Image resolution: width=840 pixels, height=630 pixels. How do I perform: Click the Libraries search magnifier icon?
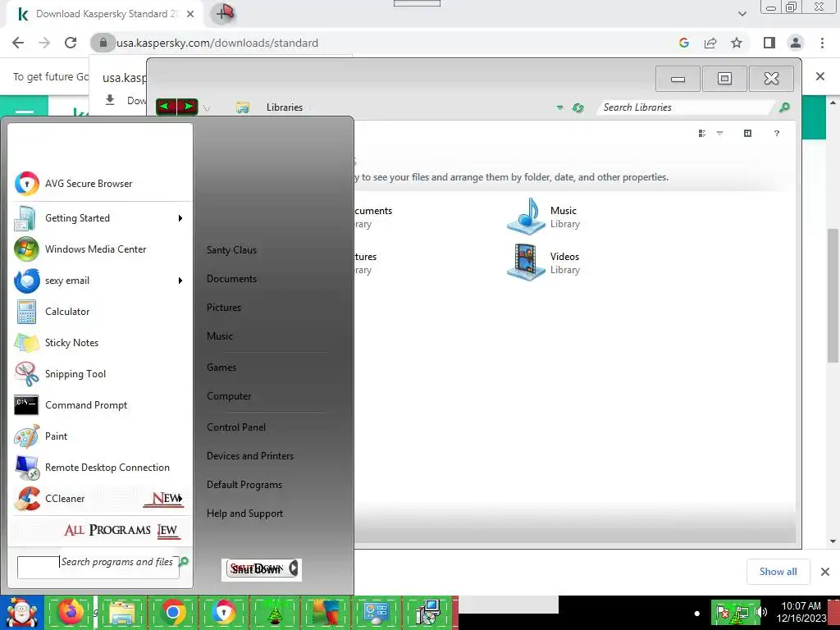tap(784, 107)
